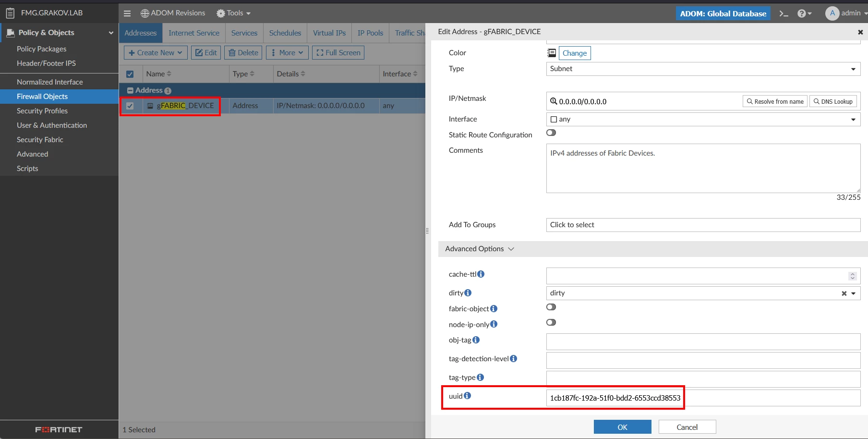Sort table by Interface column
This screenshot has height=439, width=868.
[415, 74]
